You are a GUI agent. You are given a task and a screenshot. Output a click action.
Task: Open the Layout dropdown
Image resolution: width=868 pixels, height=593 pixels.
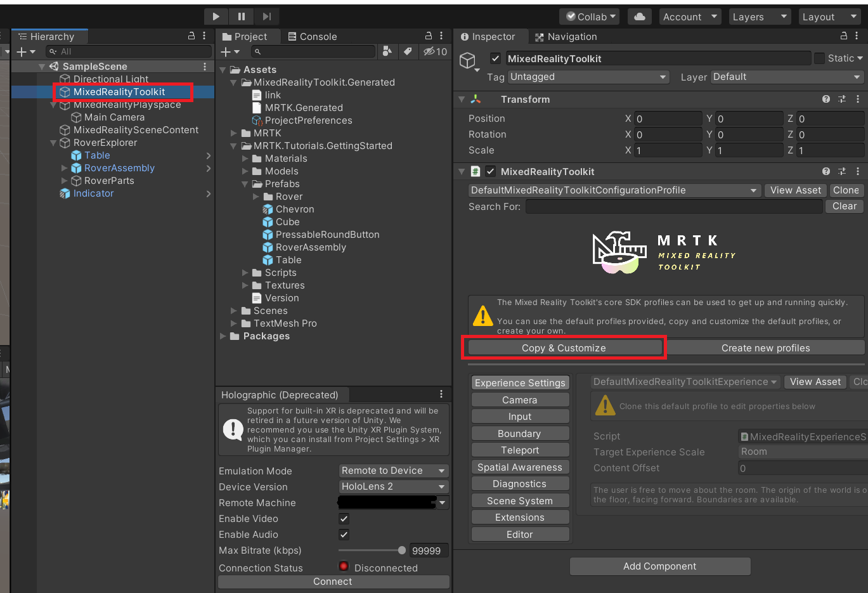(x=829, y=16)
